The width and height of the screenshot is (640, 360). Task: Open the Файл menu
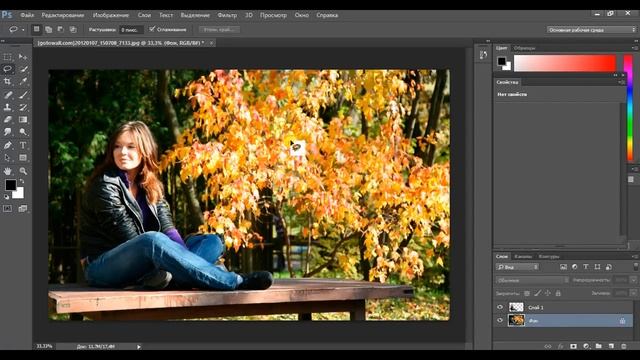tap(27, 15)
